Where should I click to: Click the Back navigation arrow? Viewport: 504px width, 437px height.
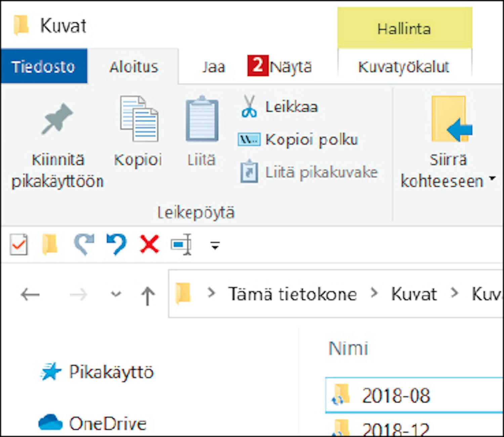point(30,295)
